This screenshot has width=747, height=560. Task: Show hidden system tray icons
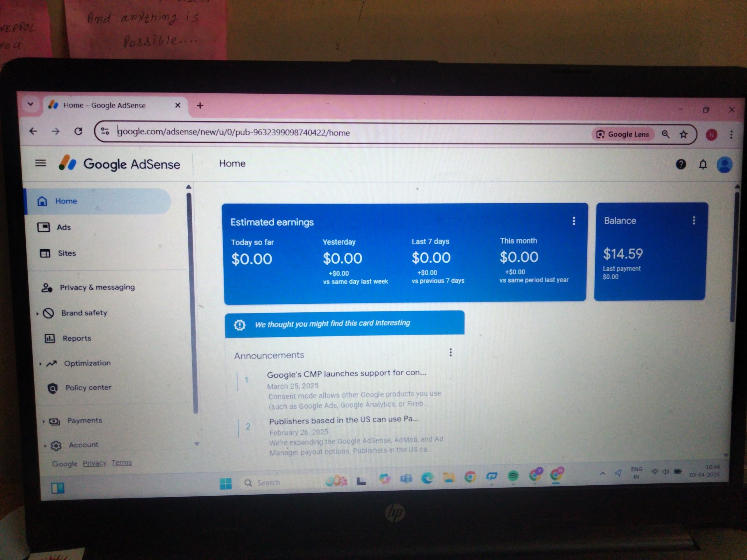tap(603, 473)
